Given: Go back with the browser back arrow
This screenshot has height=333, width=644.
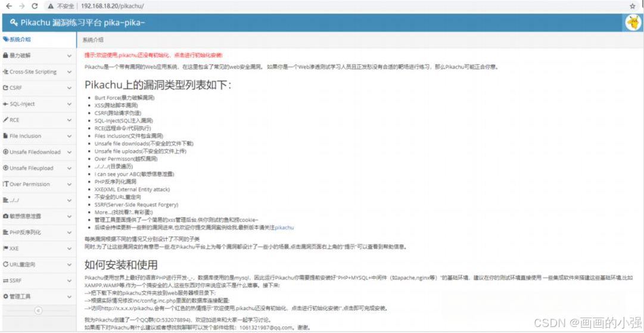Looking at the screenshot, I should click(x=8, y=6).
